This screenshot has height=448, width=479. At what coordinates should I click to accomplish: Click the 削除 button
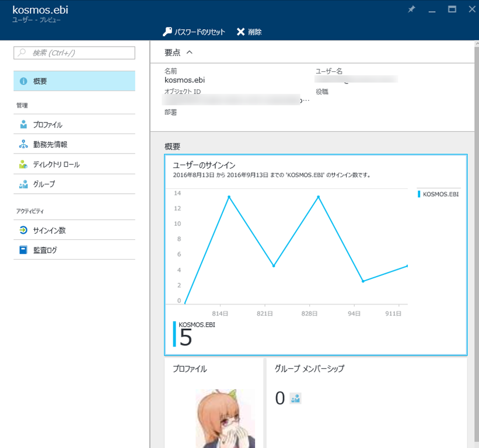click(249, 32)
